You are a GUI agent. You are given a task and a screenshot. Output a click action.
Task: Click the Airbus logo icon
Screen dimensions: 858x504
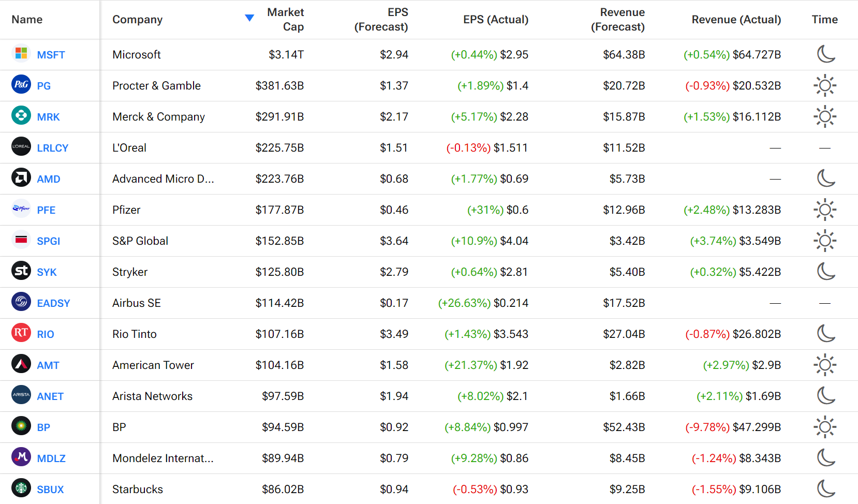point(21,302)
